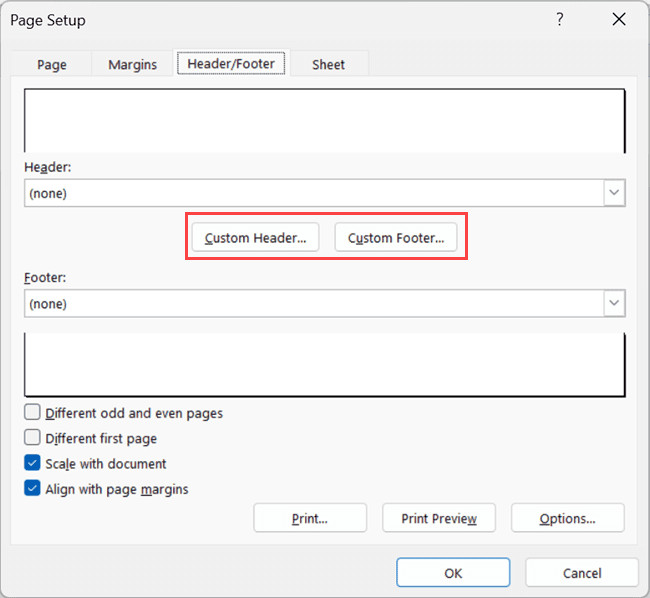Expand the Header dropdown arrow
This screenshot has height=598, width=650.
614,193
